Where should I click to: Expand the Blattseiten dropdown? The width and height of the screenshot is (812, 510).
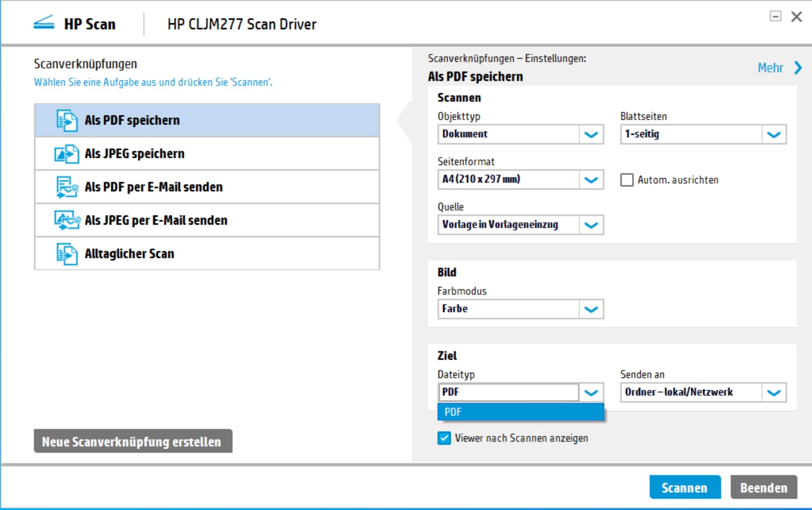[x=774, y=135]
